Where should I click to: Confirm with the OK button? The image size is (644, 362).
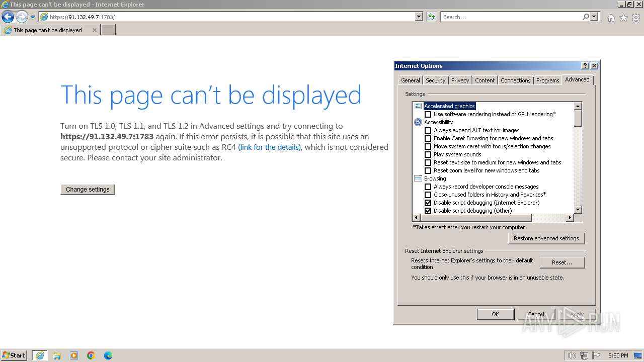[x=495, y=314]
